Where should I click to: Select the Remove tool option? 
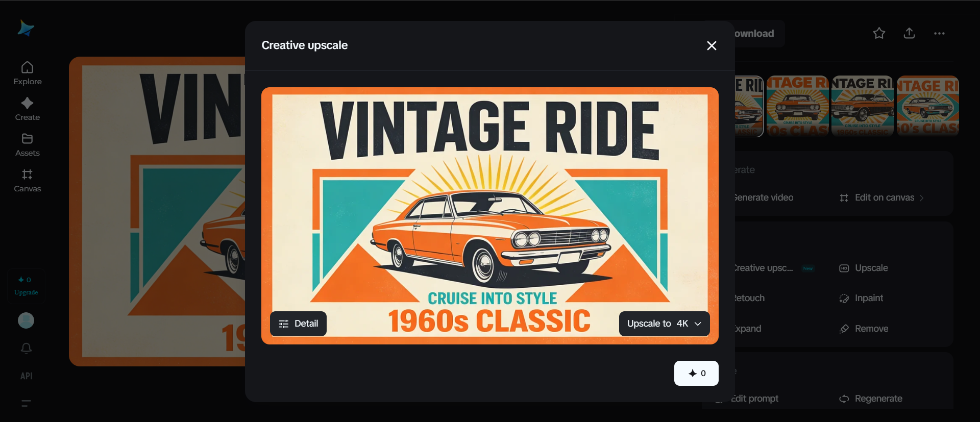[x=871, y=329]
